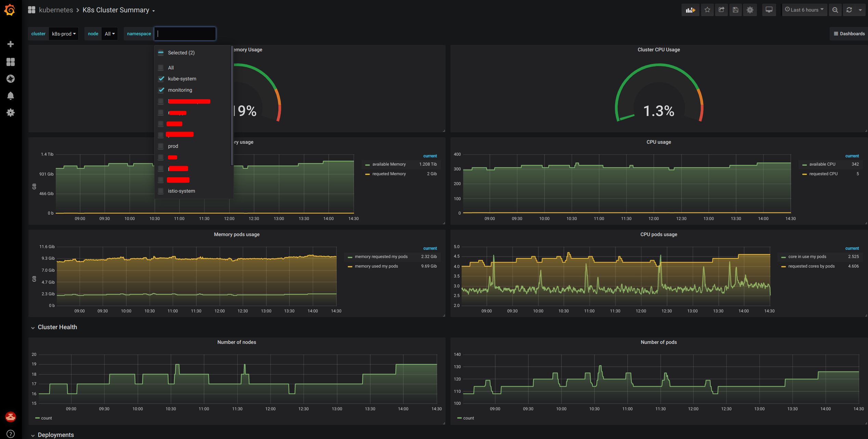Open Last 6 hours time picker
The image size is (868, 439).
804,10
